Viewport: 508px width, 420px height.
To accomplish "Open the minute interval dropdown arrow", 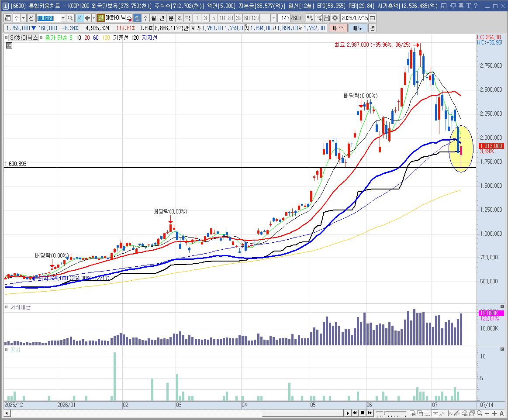I will pyautogui.click(x=273, y=18).
